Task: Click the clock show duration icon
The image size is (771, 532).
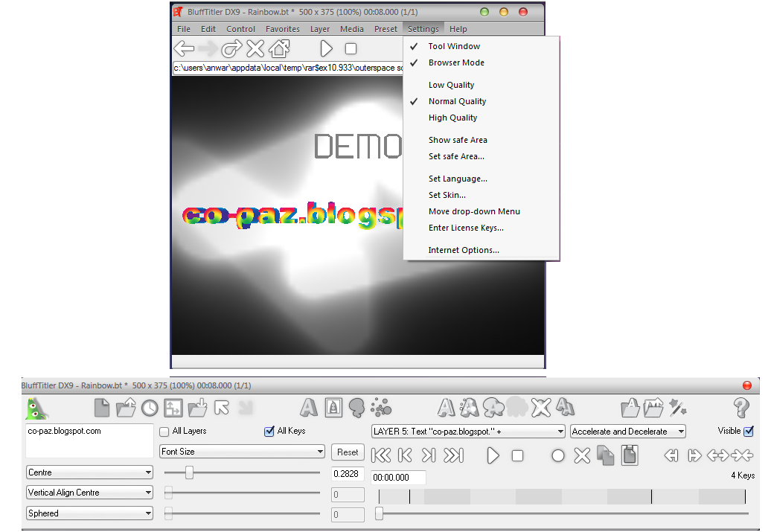Action: pyautogui.click(x=150, y=408)
